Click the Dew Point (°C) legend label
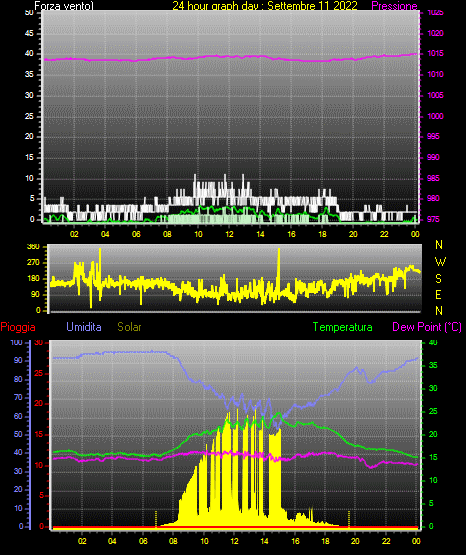 click(427, 327)
